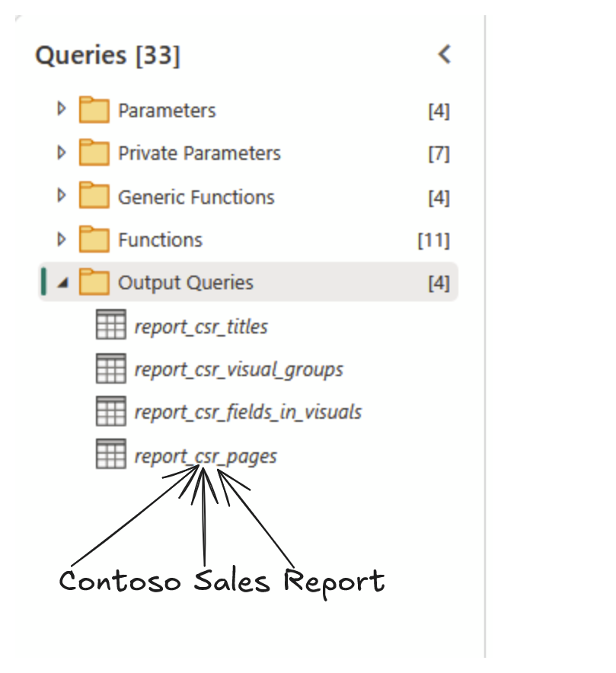Expand the Private Parameters group arrow

point(62,153)
